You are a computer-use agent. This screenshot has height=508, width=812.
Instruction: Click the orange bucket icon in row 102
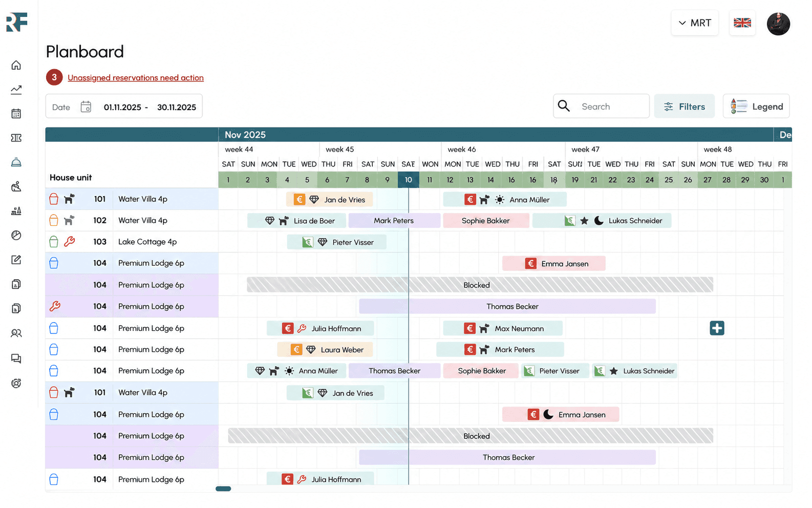54,220
